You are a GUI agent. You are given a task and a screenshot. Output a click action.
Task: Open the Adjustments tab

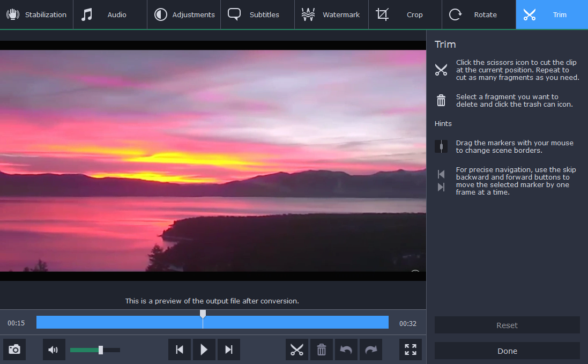184,14
